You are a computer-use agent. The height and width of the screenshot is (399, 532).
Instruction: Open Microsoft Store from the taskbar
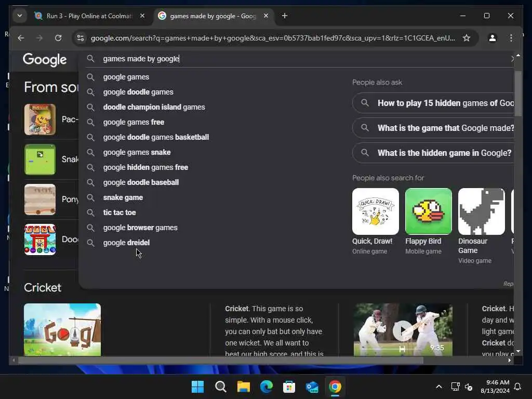[289, 387]
